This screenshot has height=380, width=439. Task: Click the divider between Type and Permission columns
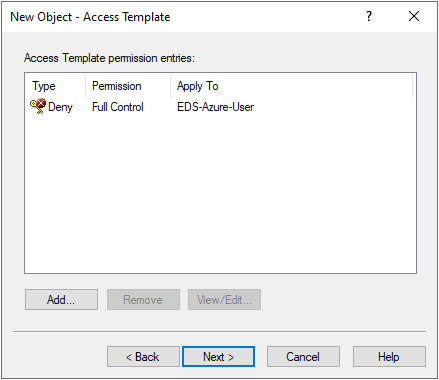tap(86, 86)
